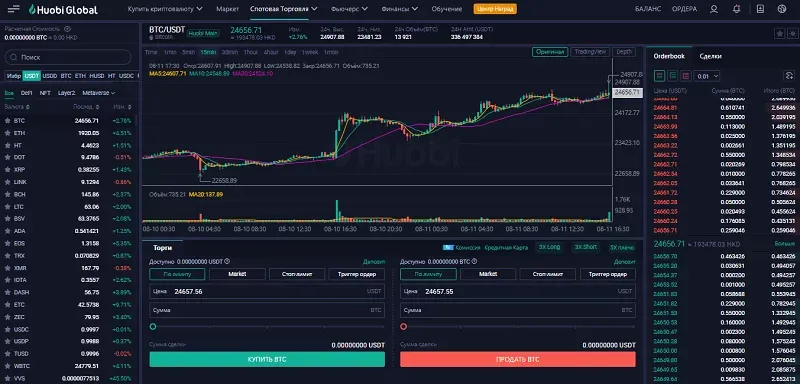Click the orderbook refresh settings icon
Viewport: 800px width, 384px height.
coord(789,75)
